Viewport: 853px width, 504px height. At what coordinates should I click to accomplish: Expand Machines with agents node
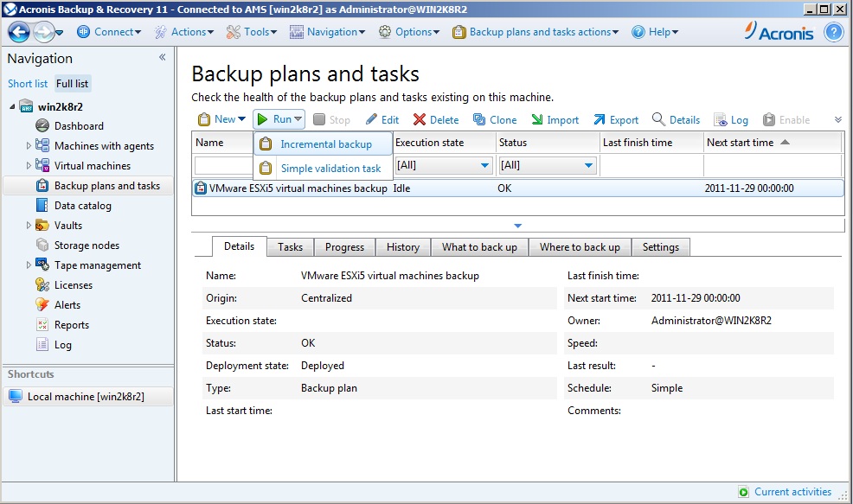[x=29, y=146]
